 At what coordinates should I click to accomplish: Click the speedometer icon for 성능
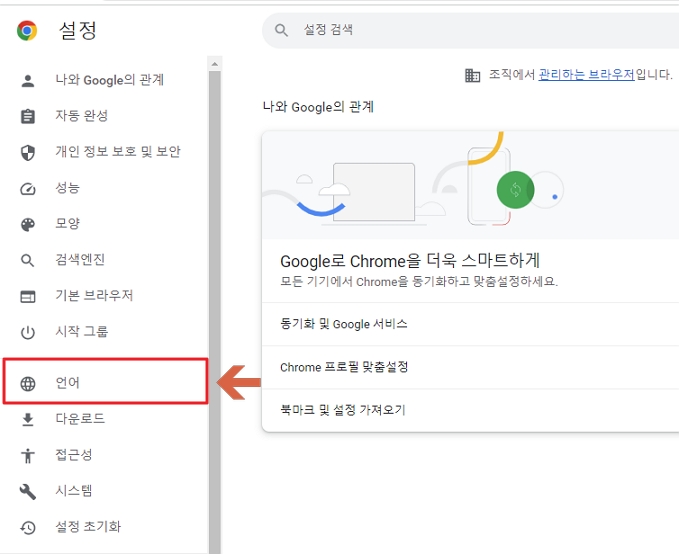click(x=28, y=189)
